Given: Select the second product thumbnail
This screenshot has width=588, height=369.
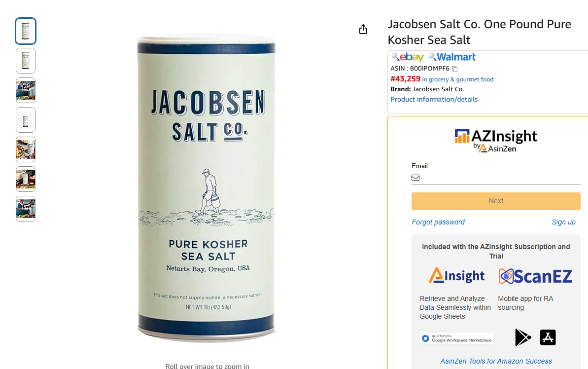Looking at the screenshot, I should coord(26,61).
